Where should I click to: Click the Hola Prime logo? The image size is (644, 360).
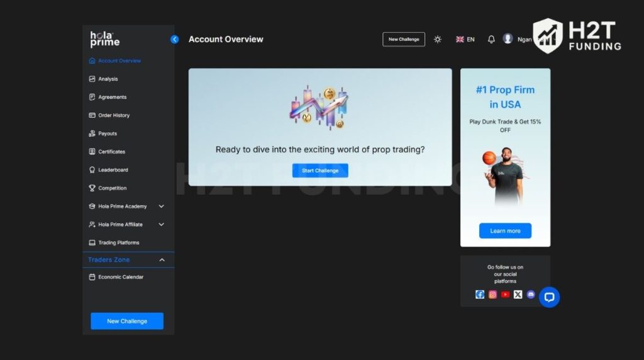tap(105, 39)
